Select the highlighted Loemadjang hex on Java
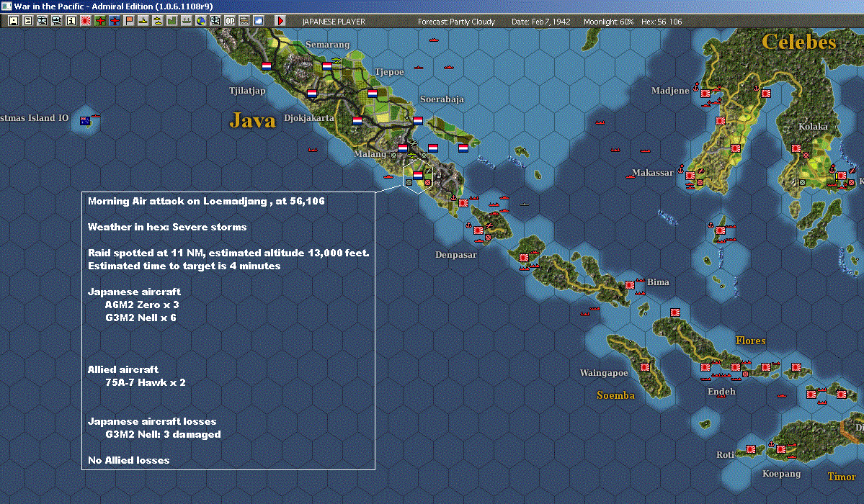 (418, 175)
